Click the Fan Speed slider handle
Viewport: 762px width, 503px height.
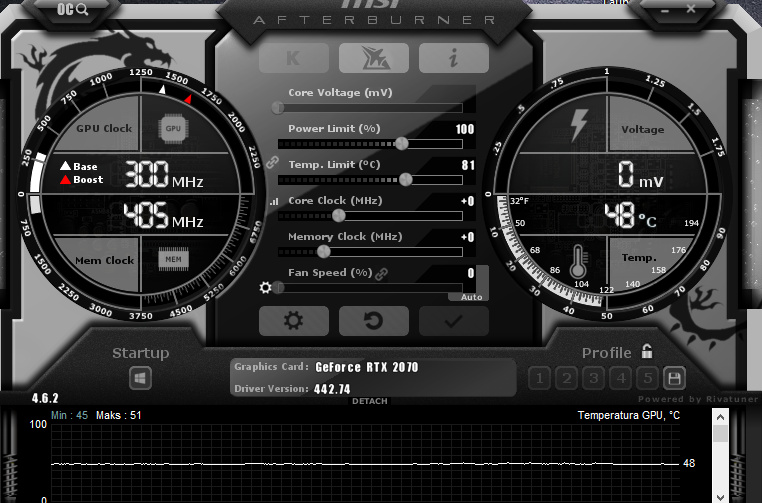pos(278,288)
